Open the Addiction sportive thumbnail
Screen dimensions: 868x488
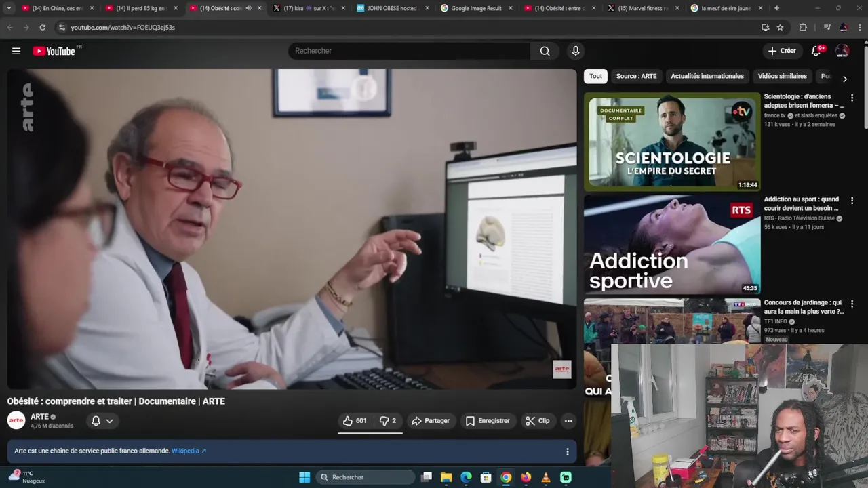pos(672,245)
